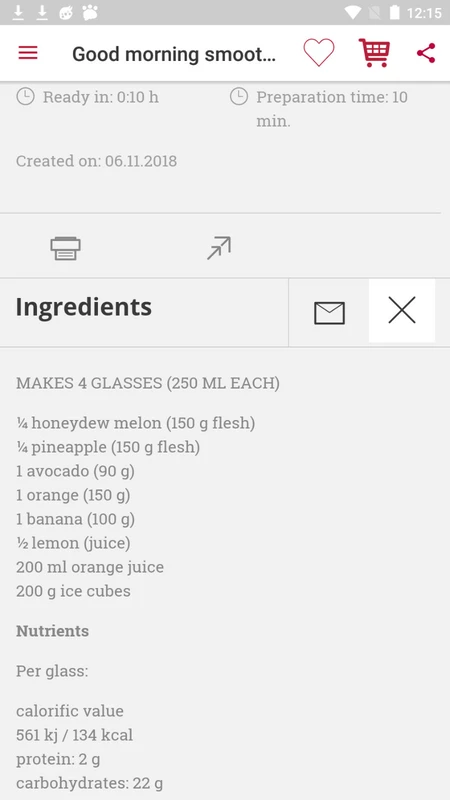Open the hamburger navigation menu

[28, 53]
